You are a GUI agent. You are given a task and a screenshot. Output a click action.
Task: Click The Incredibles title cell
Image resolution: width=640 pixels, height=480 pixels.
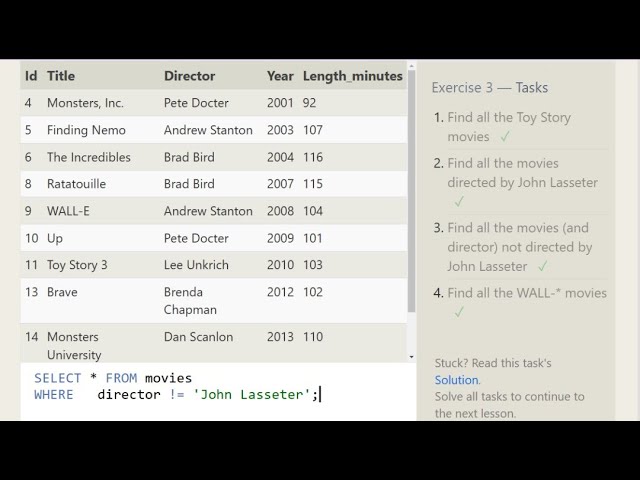point(89,157)
